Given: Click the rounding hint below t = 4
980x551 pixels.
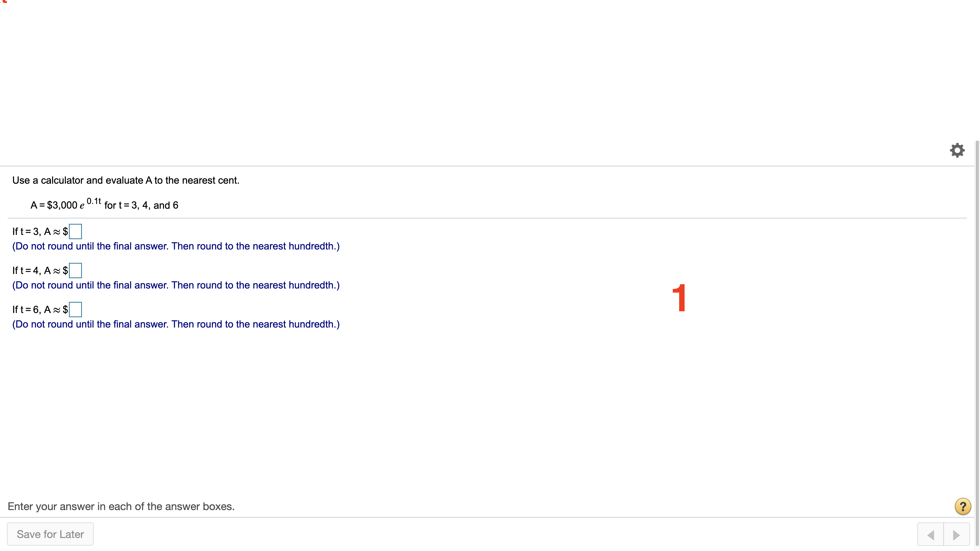Looking at the screenshot, I should pos(176,285).
